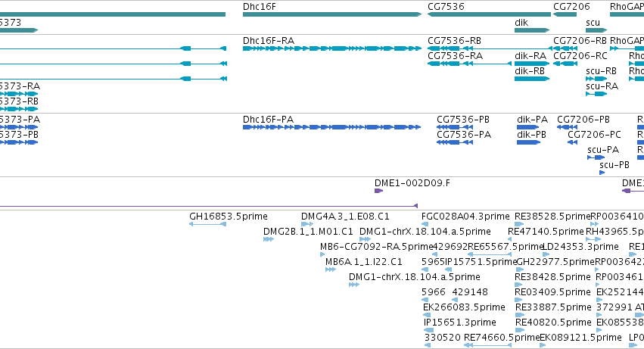Click the RE38428.5prime EST label
The image size is (644, 349).
552,277
